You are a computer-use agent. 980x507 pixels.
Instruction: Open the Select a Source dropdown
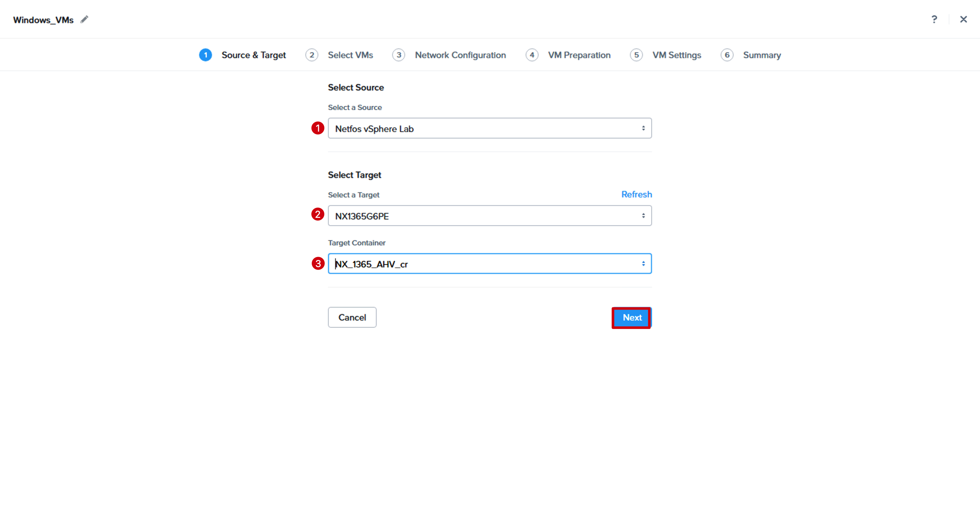click(x=490, y=129)
